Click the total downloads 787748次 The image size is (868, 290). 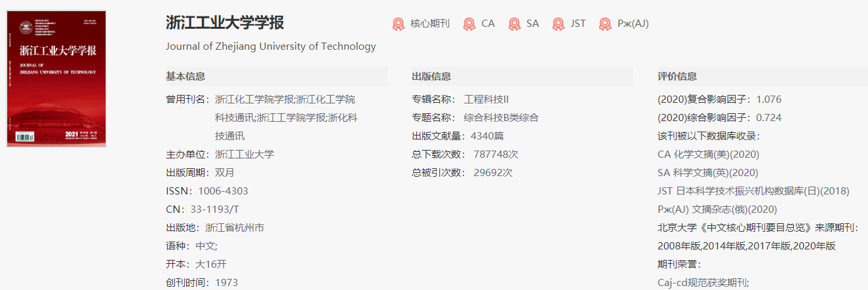pos(496,154)
